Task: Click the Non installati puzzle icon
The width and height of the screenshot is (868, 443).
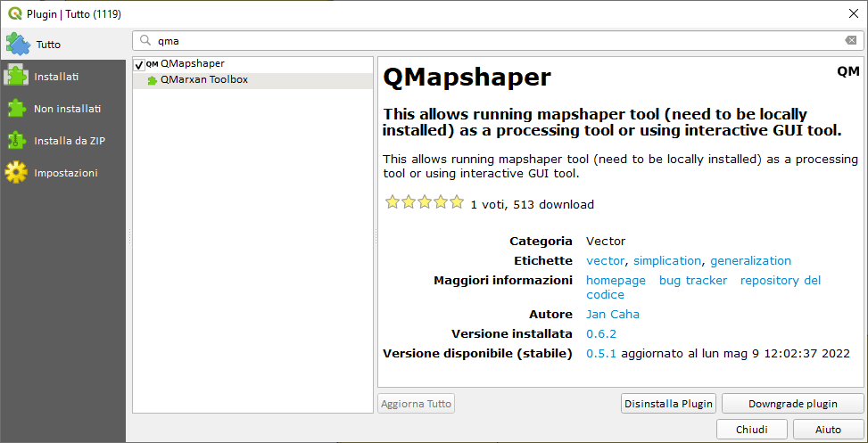Action: pos(17,108)
